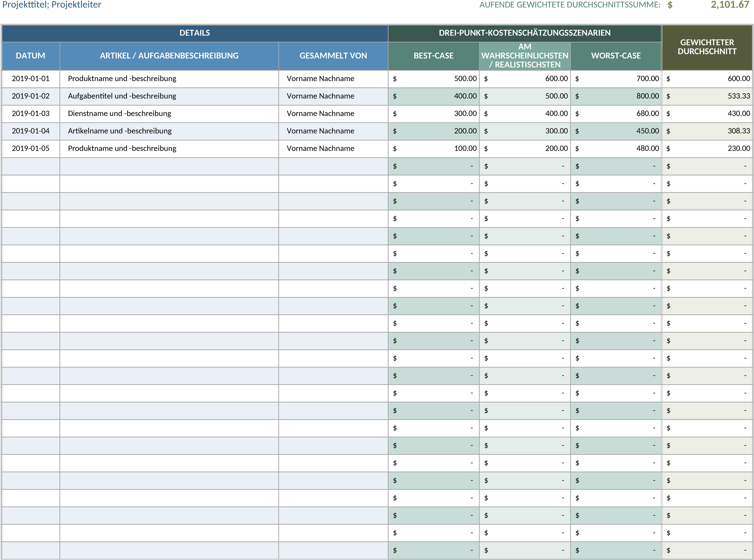This screenshot has width=754, height=560.
Task: Select the total value 2,101.67
Action: point(730,5)
